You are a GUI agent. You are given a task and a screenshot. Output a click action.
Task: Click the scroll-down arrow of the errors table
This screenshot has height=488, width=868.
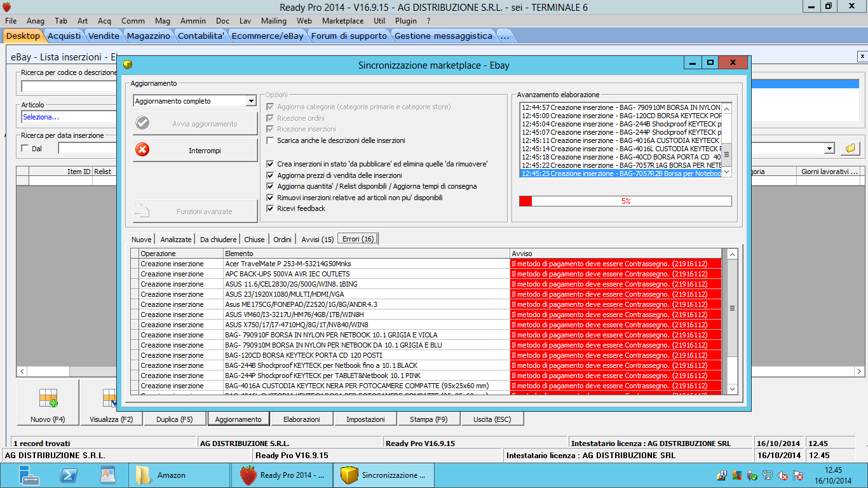tap(732, 389)
